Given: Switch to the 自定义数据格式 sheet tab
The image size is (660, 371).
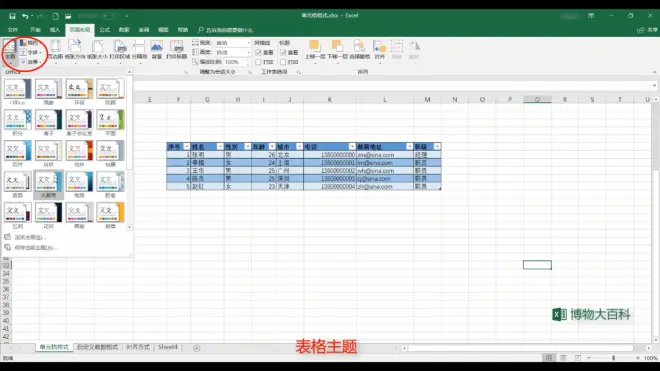Looking at the screenshot, I should [97, 347].
